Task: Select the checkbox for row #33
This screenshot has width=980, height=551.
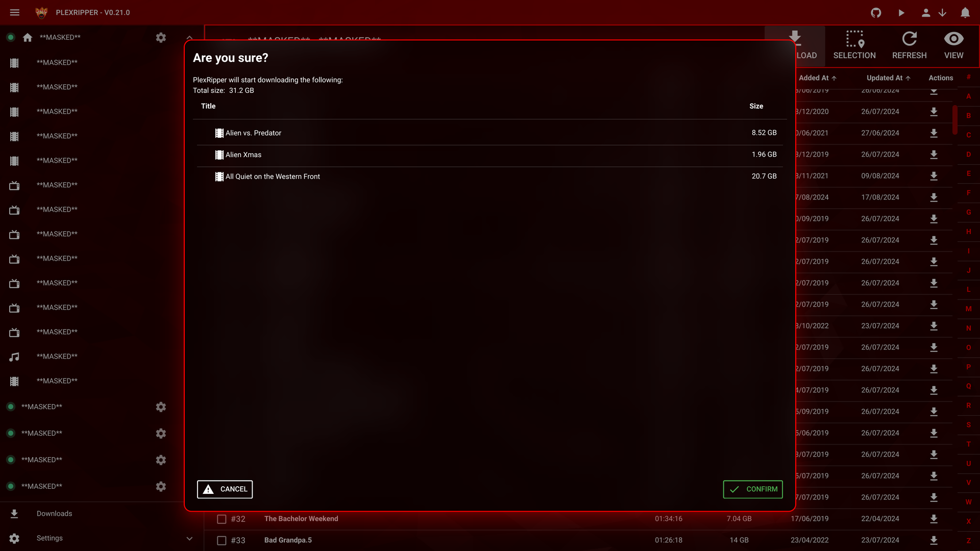Action: [x=222, y=540]
